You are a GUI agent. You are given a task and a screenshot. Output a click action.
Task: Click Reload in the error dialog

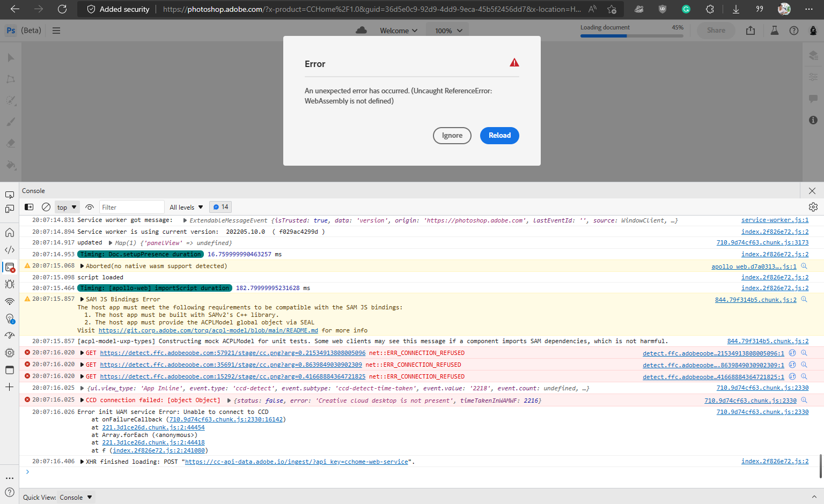[499, 136]
